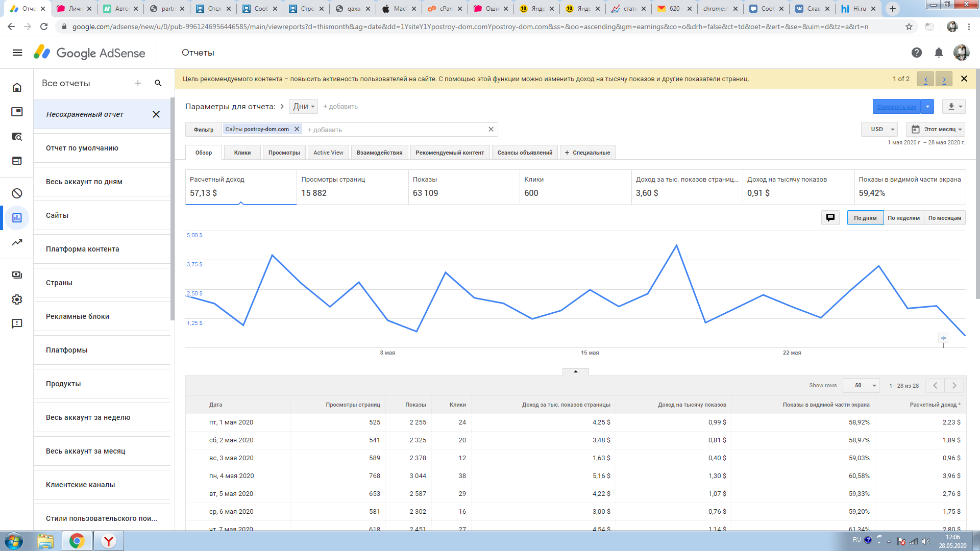
Task: Open the Show rows 50 dropdown
Action: (861, 386)
